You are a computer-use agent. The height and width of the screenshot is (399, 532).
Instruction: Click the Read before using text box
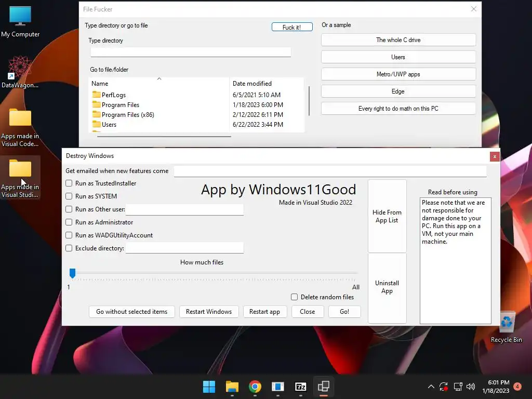tap(455, 261)
